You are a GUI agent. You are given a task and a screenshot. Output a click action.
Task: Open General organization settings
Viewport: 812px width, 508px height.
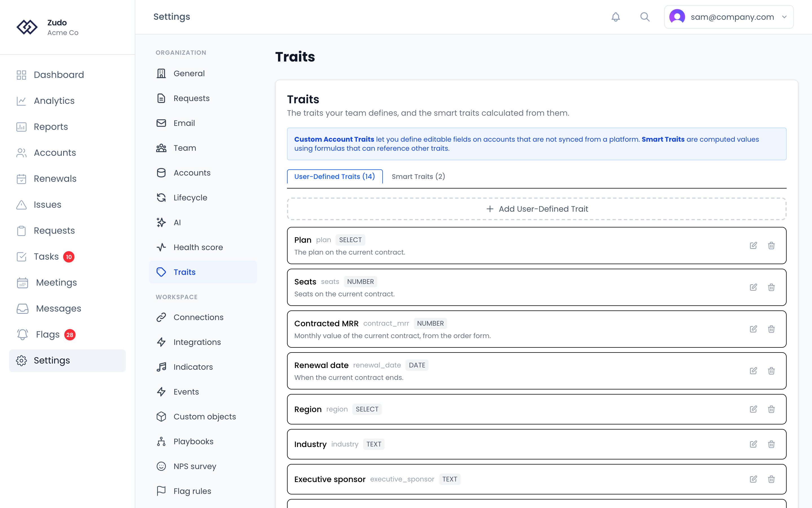click(x=203, y=73)
